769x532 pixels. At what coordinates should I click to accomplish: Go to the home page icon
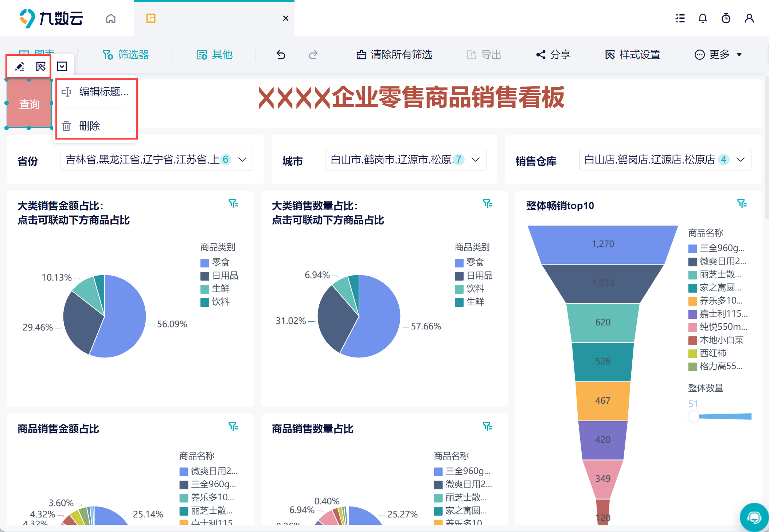pyautogui.click(x=111, y=18)
